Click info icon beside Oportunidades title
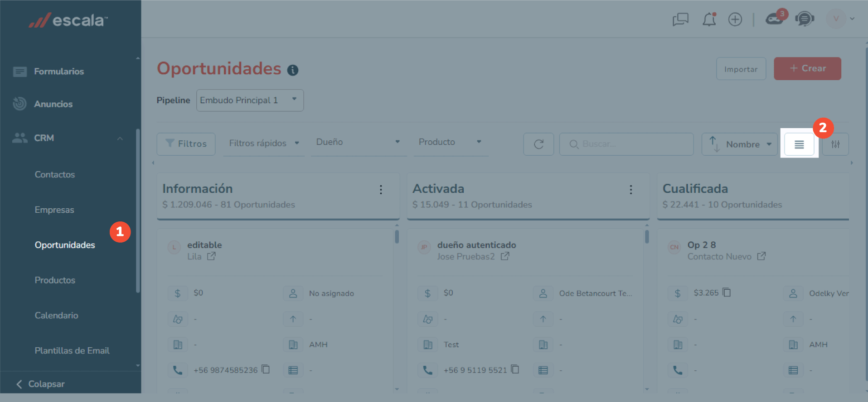Screen dimensions: 868x402 click(293, 70)
